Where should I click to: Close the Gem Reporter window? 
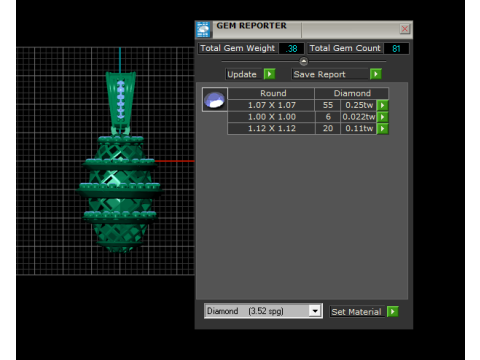tap(404, 29)
